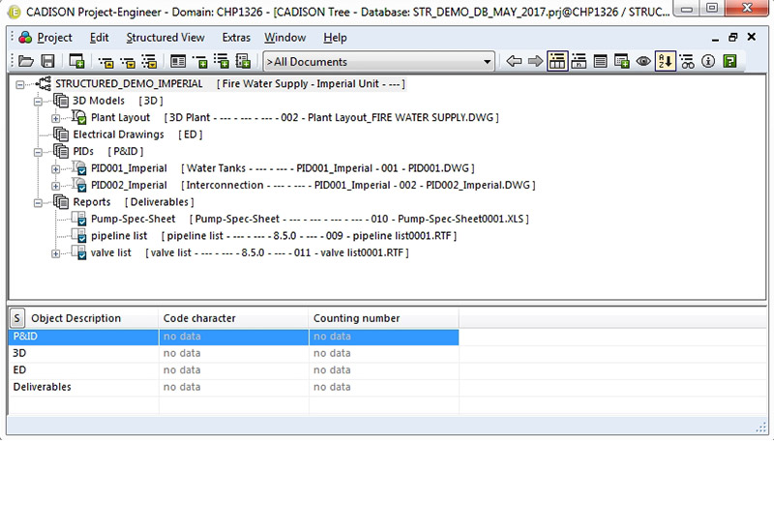Select the valve list tree item

coord(111,252)
